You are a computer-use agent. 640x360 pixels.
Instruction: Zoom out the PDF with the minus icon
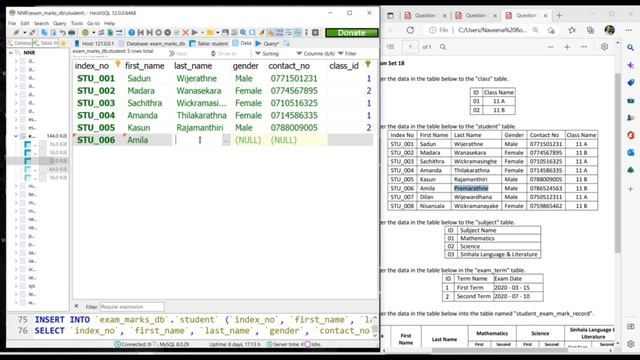coord(550,47)
